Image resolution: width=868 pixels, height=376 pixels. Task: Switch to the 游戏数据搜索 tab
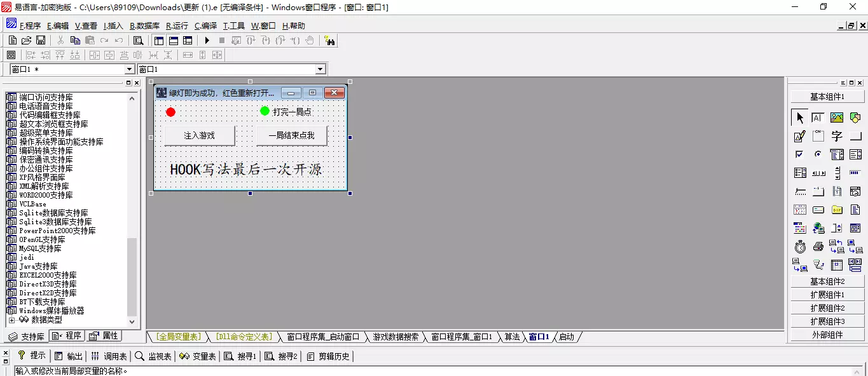[396, 337]
